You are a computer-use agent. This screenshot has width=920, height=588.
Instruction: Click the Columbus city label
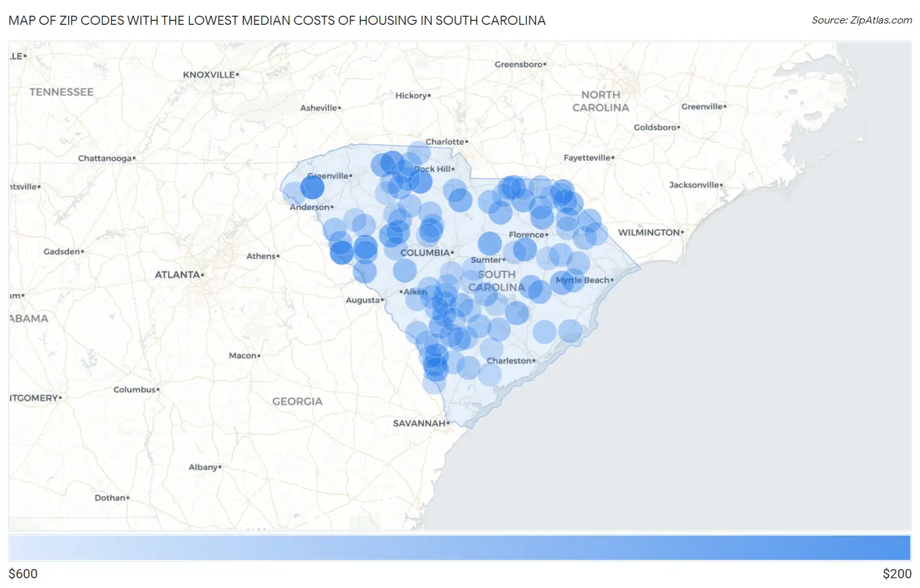(136, 390)
